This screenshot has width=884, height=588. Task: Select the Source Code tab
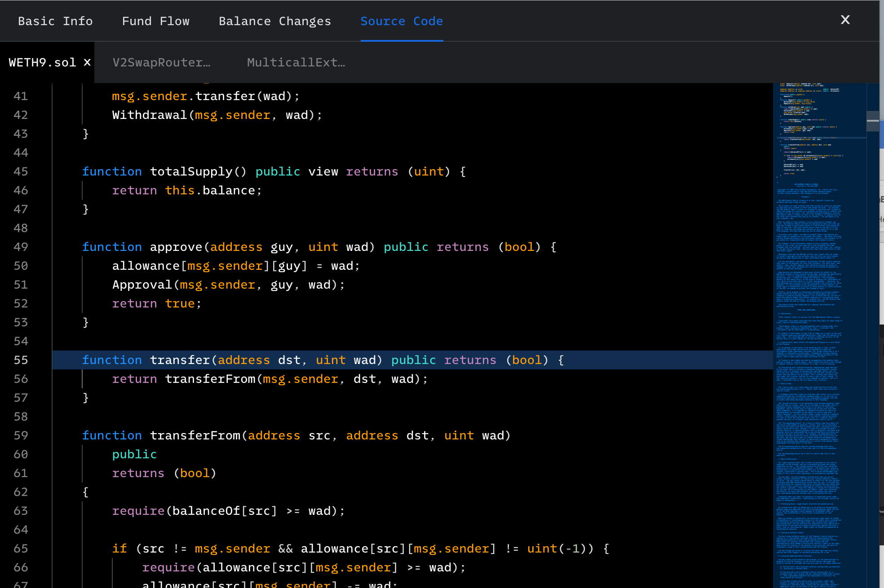point(402,21)
